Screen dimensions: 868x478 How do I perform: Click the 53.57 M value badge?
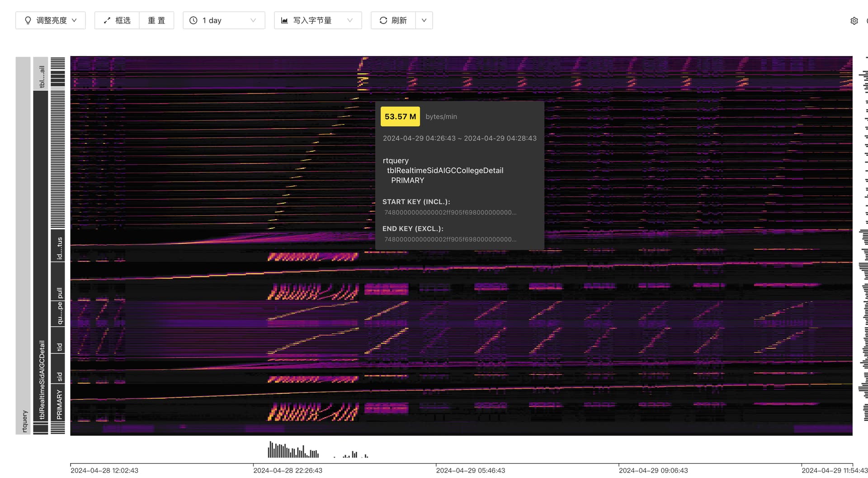click(400, 117)
